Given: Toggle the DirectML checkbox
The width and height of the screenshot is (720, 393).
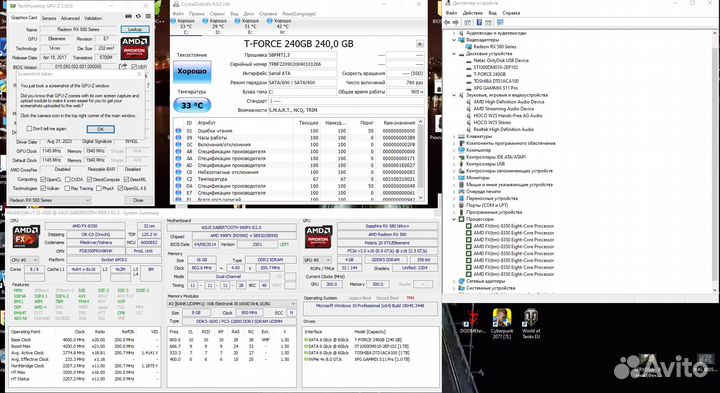Looking at the screenshot, I should click(x=126, y=180).
